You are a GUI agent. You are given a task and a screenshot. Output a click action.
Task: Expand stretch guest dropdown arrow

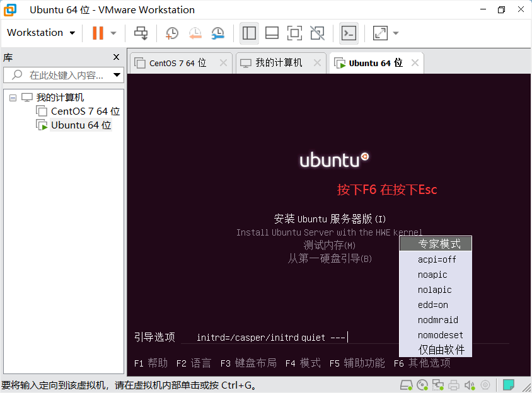tap(396, 33)
